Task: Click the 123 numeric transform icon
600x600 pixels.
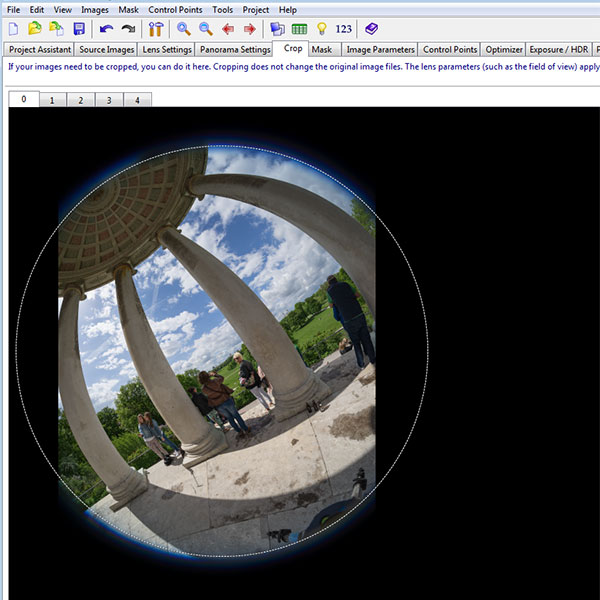Action: [x=343, y=29]
